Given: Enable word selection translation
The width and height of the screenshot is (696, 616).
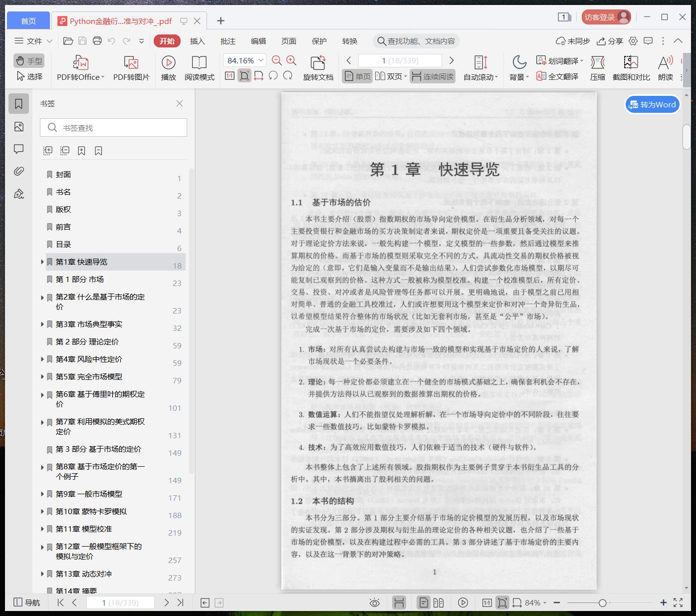Looking at the screenshot, I should tap(559, 61).
